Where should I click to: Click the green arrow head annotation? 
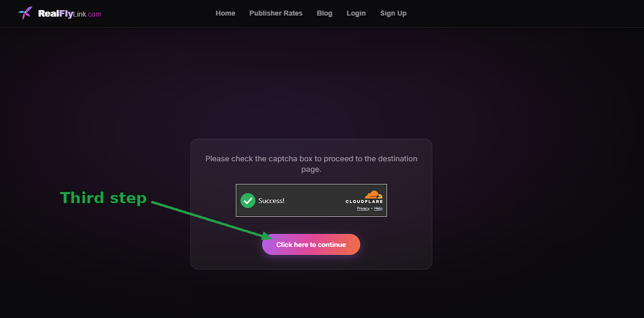point(267,235)
